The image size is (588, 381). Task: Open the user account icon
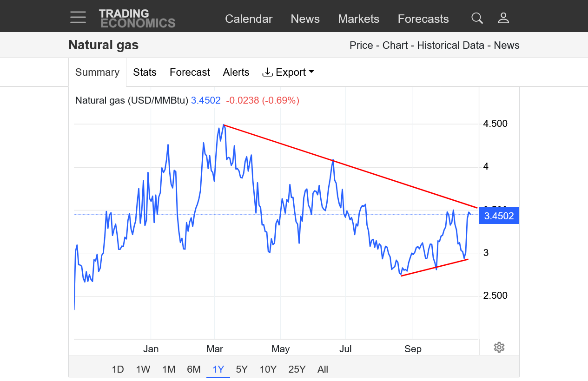[x=503, y=18]
